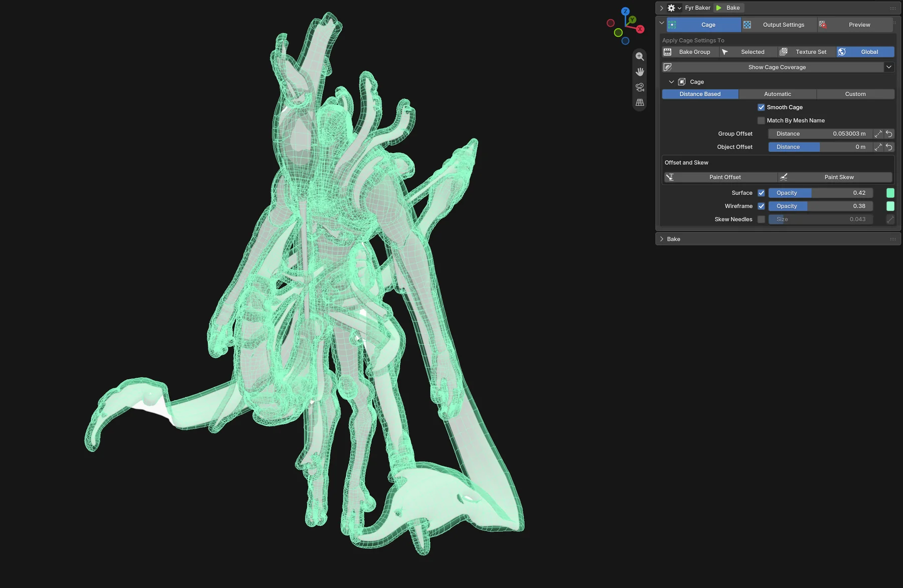903x588 pixels.
Task: Switch orthographic perspective grid icon
Action: (x=640, y=102)
